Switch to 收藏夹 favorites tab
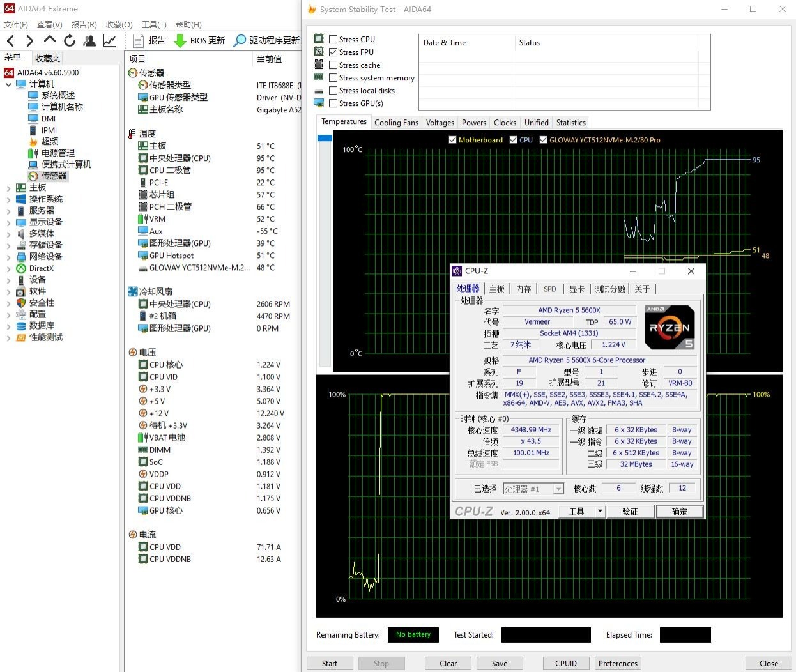796x672 pixels. tap(47, 58)
